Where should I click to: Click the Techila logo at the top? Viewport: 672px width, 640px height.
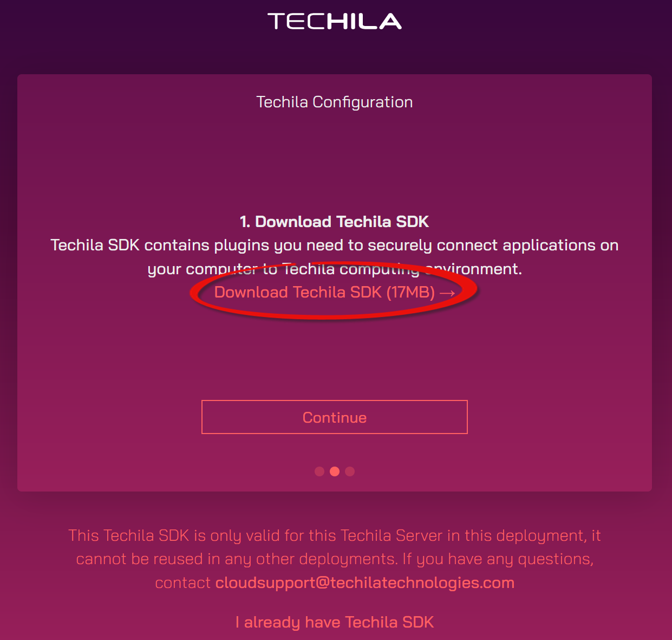click(x=334, y=22)
